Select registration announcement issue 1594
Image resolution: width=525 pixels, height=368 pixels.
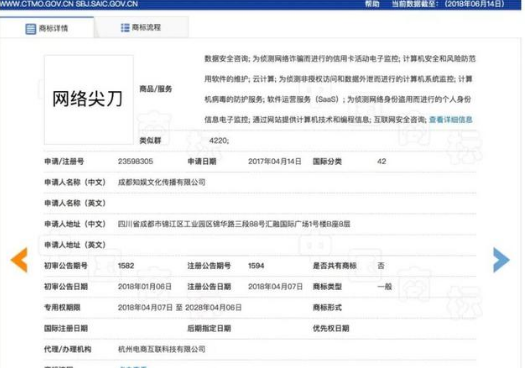coord(256,266)
